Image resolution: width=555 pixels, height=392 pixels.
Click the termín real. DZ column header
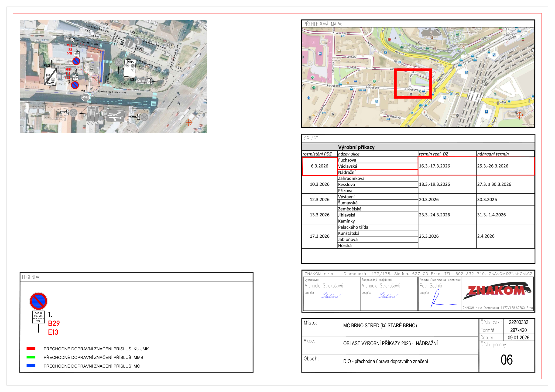point(447,154)
